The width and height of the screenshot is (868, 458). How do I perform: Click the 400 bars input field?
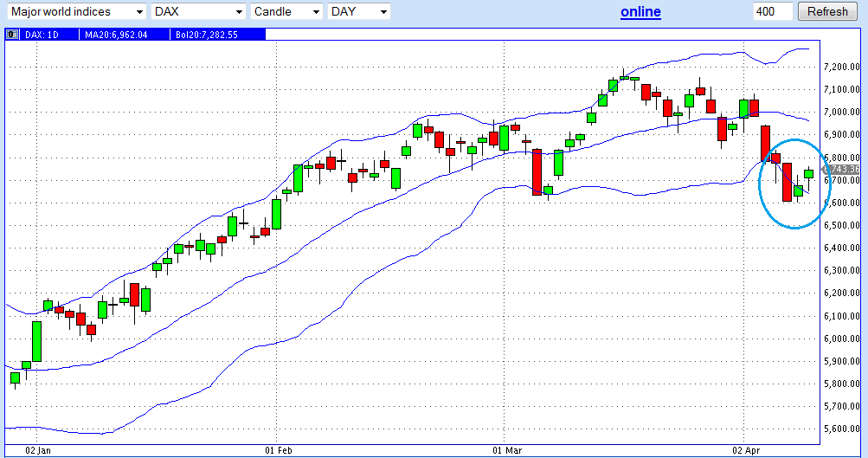pos(773,11)
